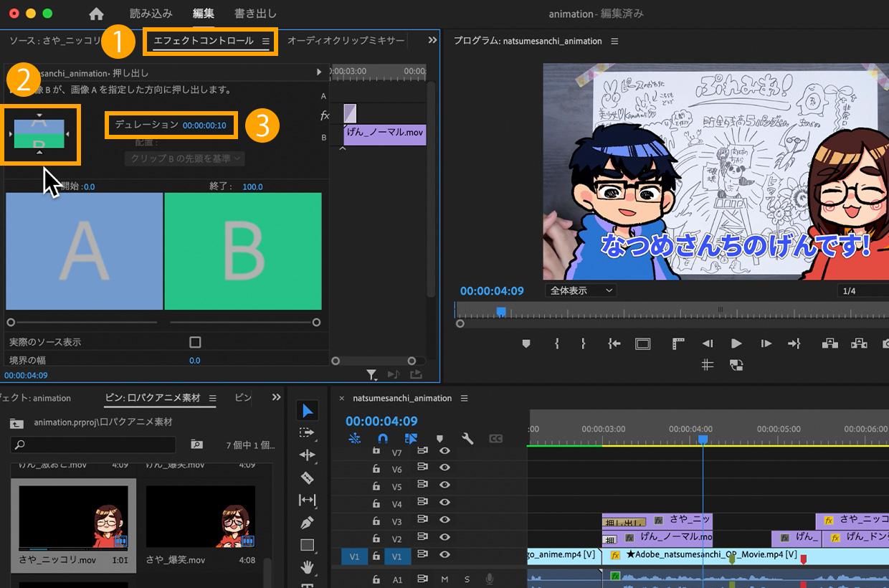Click voice-over microphone on track A1
The height and width of the screenshot is (588, 889).
[x=490, y=579]
